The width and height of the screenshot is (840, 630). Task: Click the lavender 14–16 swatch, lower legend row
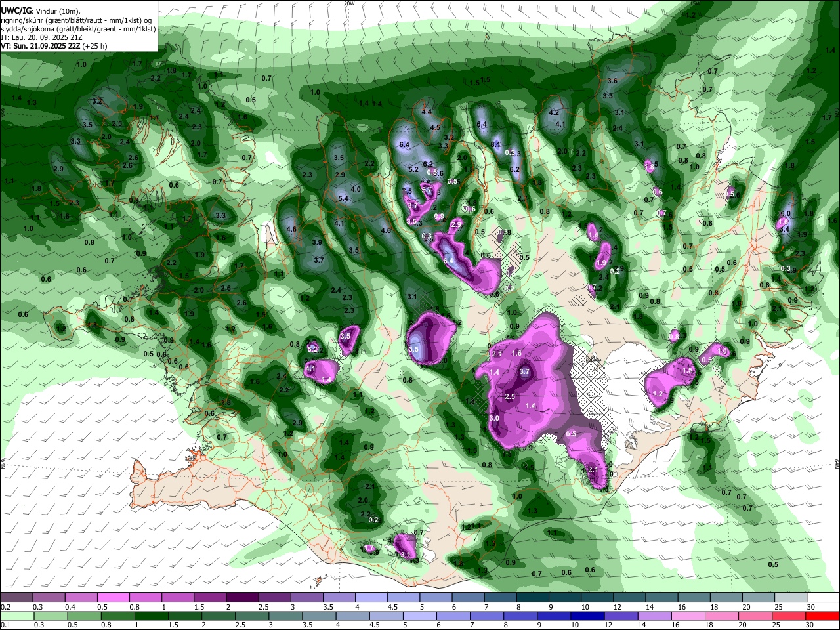click(654, 616)
